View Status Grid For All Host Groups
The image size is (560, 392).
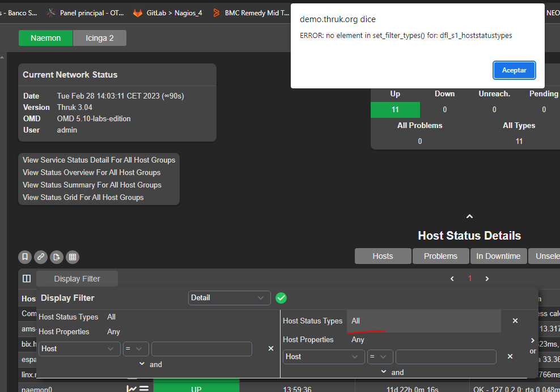(x=83, y=198)
